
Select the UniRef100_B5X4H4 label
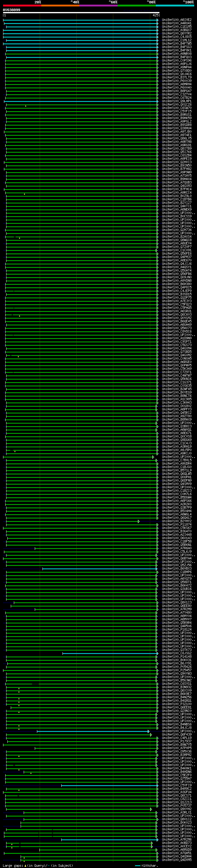point(177,511)
